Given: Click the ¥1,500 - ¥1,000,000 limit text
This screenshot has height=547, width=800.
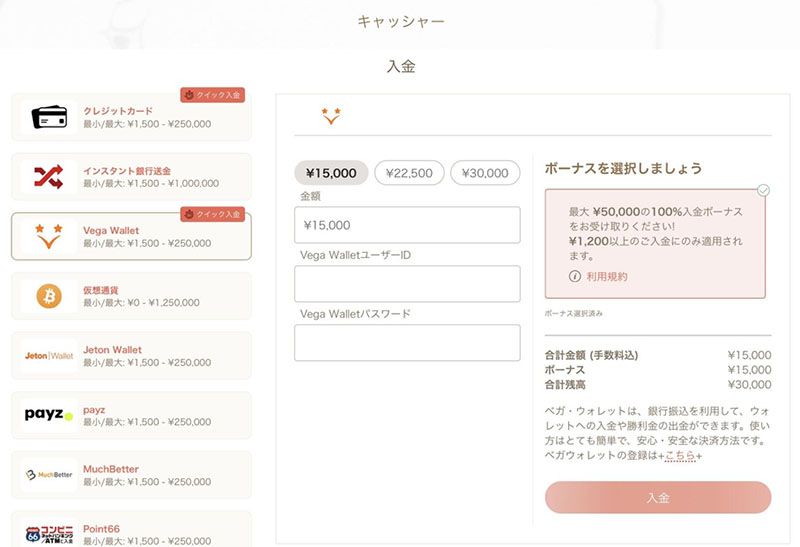Looking at the screenshot, I should 173,183.
